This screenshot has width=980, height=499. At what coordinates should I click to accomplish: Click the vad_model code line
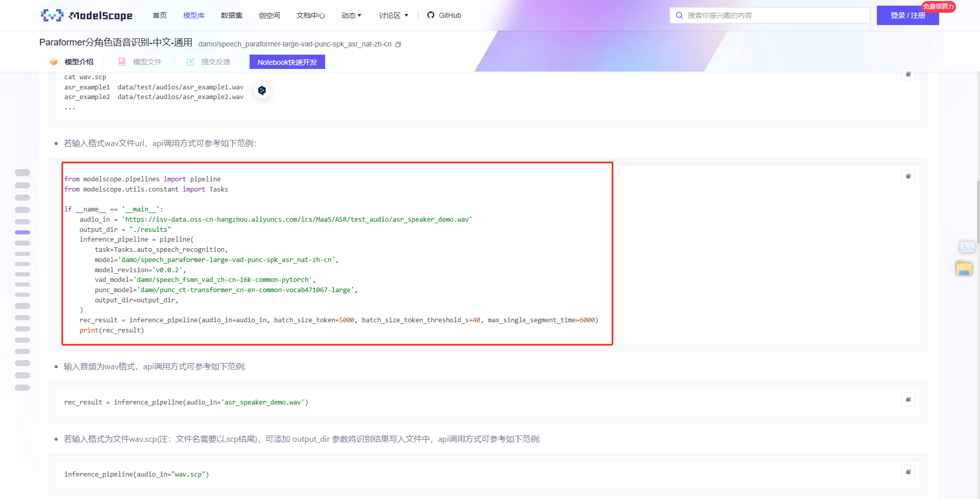coord(205,280)
